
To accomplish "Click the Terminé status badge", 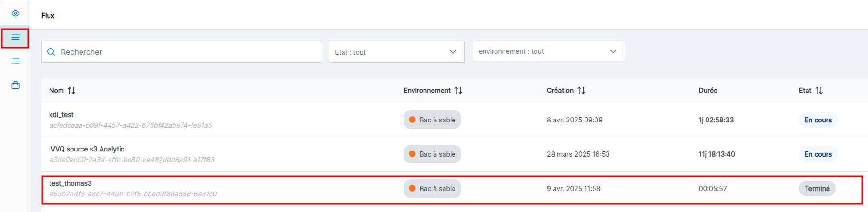I will coord(817,189).
